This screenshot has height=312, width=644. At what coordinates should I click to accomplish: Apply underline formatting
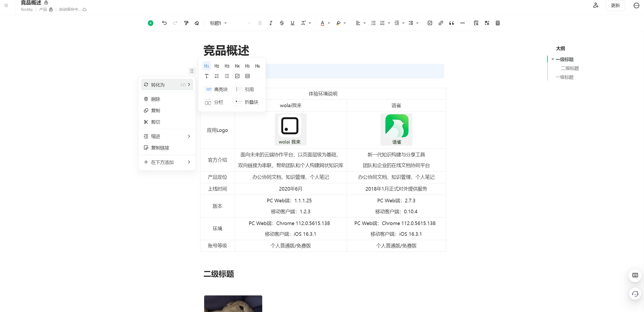pyautogui.click(x=292, y=23)
